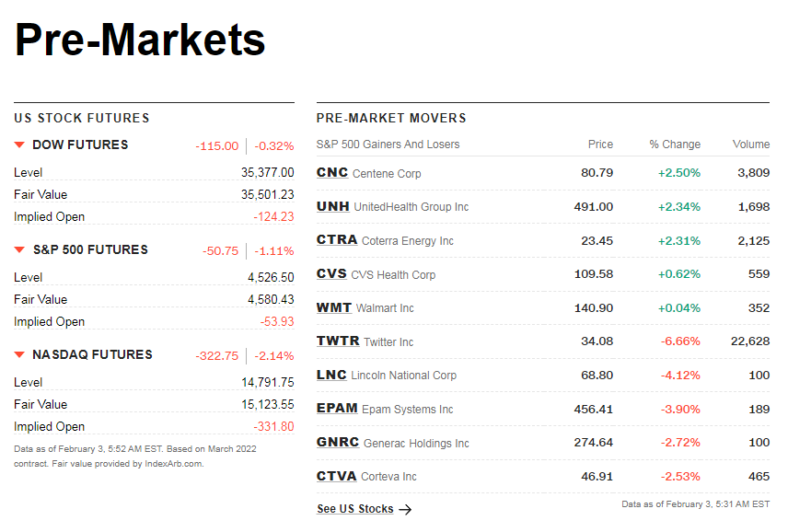The height and width of the screenshot is (532, 788).
Task: Open the CTVA Corteva ticker link
Action: tap(336, 476)
